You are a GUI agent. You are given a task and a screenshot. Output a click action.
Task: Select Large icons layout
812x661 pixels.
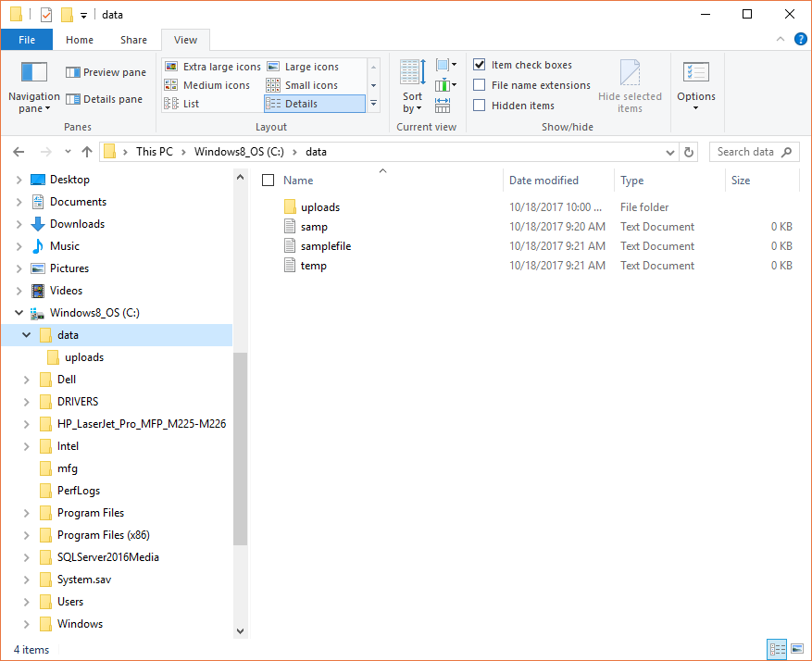pyautogui.click(x=303, y=67)
